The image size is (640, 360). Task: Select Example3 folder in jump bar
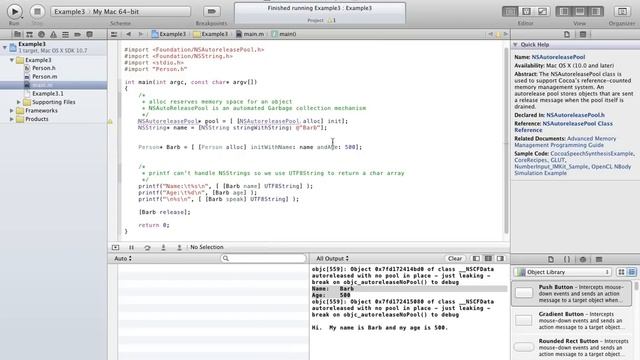pyautogui.click(x=211, y=34)
